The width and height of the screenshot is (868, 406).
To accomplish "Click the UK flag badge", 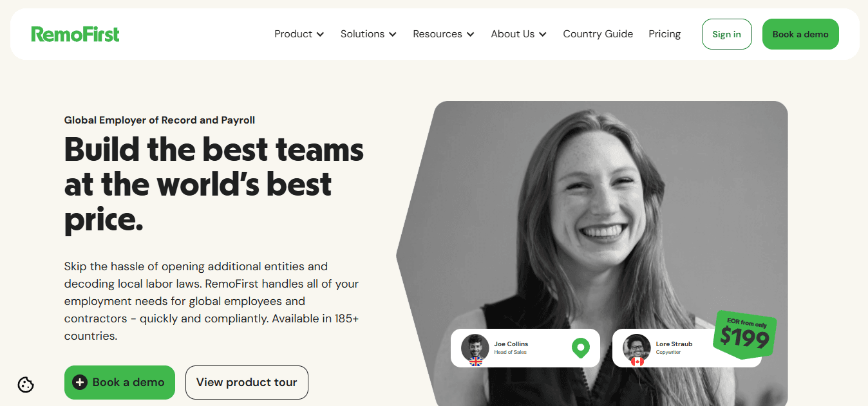I will tap(476, 361).
